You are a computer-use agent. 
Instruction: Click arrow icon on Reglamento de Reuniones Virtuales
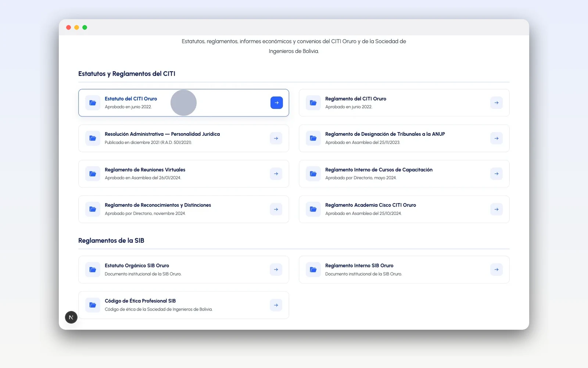coord(276,174)
